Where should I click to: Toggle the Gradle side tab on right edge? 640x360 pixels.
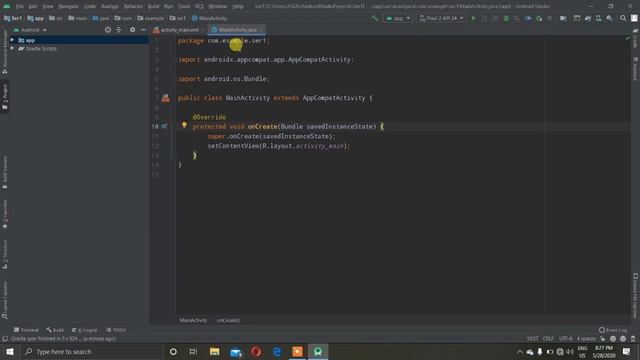(635, 39)
